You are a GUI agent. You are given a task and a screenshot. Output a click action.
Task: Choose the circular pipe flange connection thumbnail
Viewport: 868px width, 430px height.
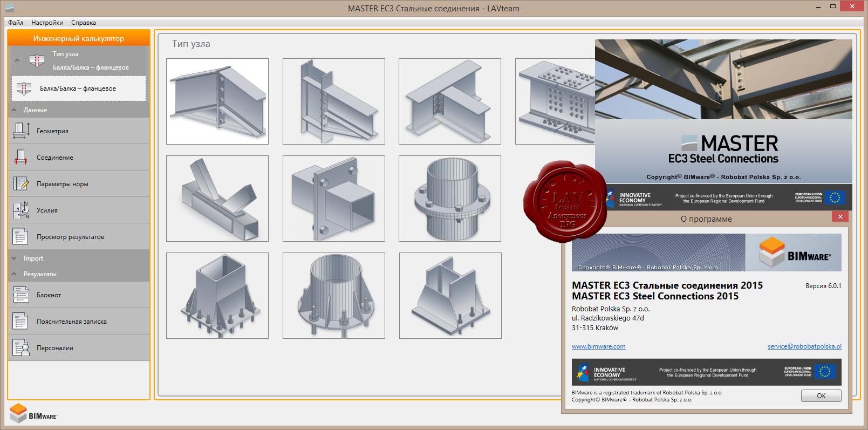pyautogui.click(x=450, y=199)
